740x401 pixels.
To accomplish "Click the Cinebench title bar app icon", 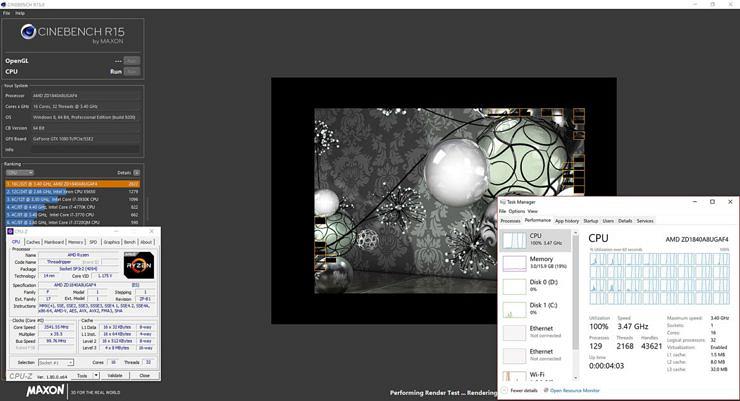I will (x=3, y=4).
